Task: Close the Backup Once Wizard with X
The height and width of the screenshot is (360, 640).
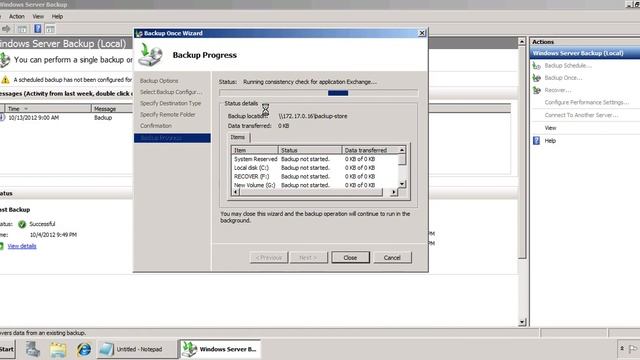Action: (422, 33)
